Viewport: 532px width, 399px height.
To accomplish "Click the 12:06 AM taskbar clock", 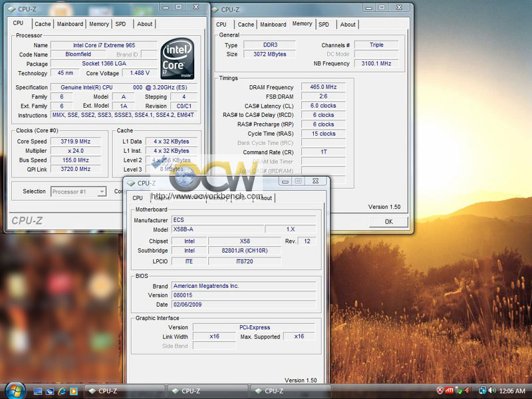I will 512,391.
